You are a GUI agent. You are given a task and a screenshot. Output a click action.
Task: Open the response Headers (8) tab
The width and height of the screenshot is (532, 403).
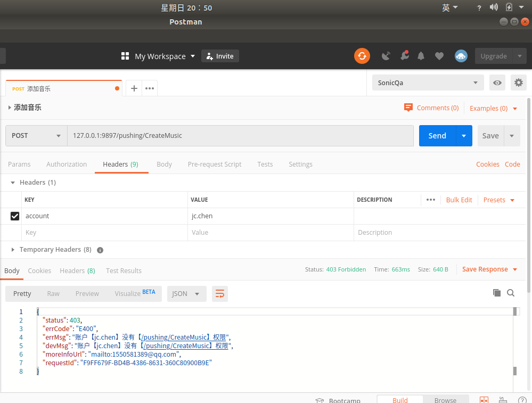pos(77,270)
